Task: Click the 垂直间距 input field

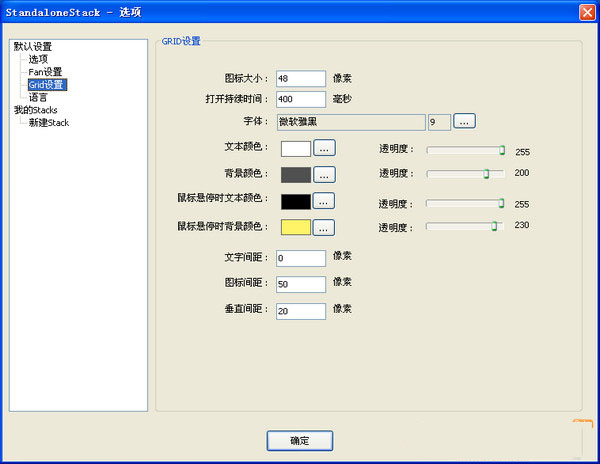Action: click(x=300, y=311)
